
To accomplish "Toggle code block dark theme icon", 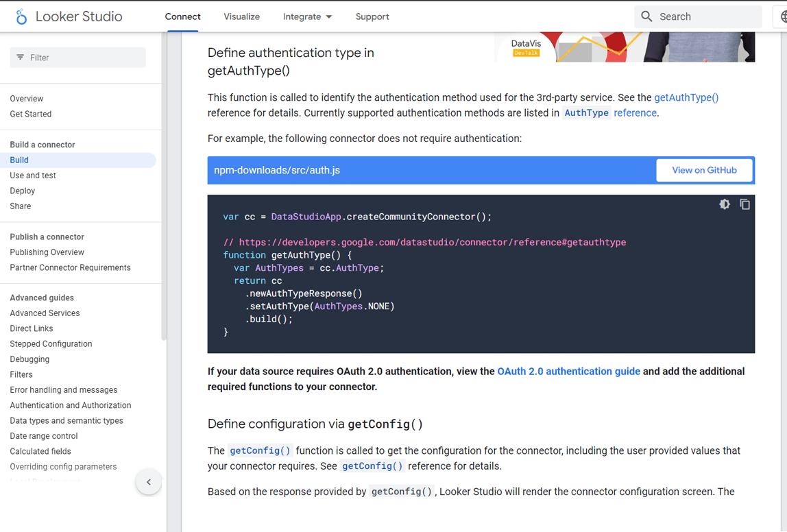I will 724,204.
